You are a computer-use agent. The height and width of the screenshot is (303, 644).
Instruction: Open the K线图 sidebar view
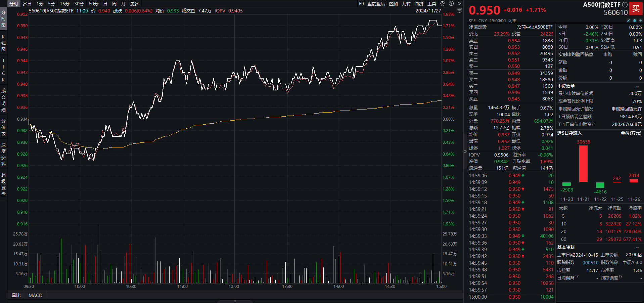pyautogui.click(x=3, y=43)
